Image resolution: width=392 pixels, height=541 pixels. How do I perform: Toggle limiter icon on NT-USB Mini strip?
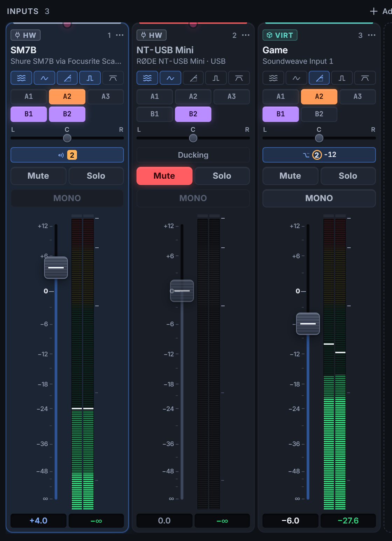click(239, 78)
